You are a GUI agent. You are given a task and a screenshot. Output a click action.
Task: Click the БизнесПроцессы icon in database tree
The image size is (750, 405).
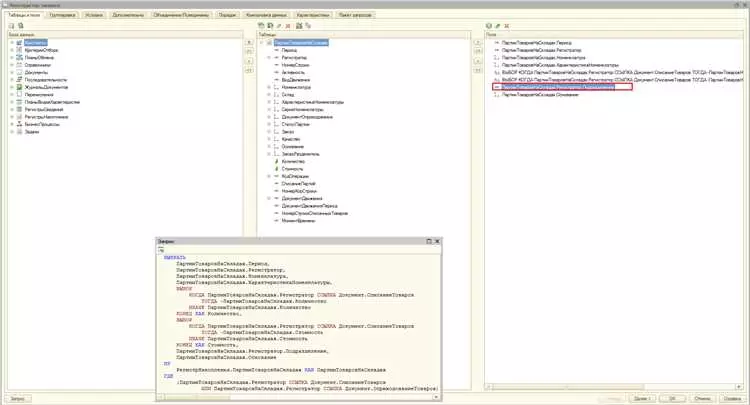20,124
